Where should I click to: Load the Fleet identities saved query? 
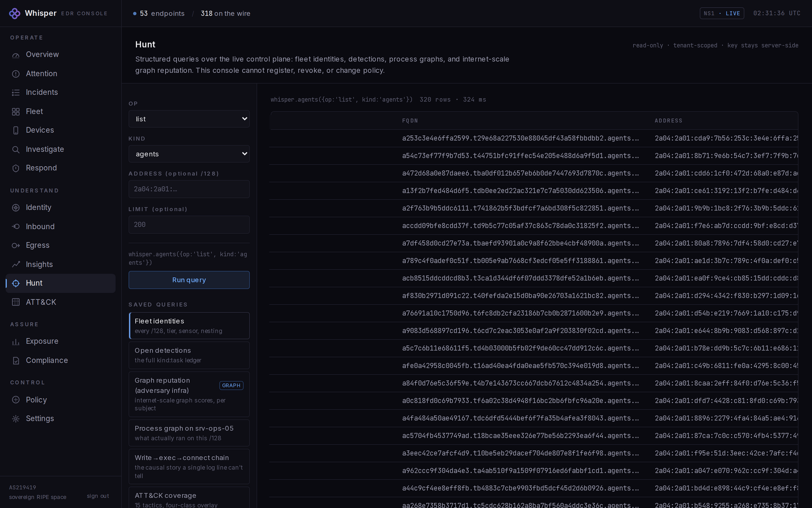click(x=189, y=326)
